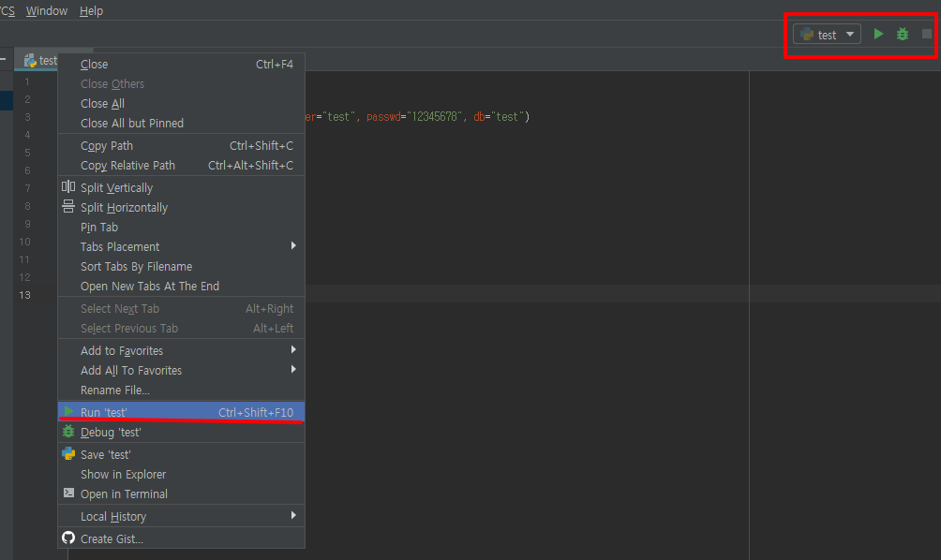
Task: Open Tabs Placement menu entry
Action: point(181,246)
